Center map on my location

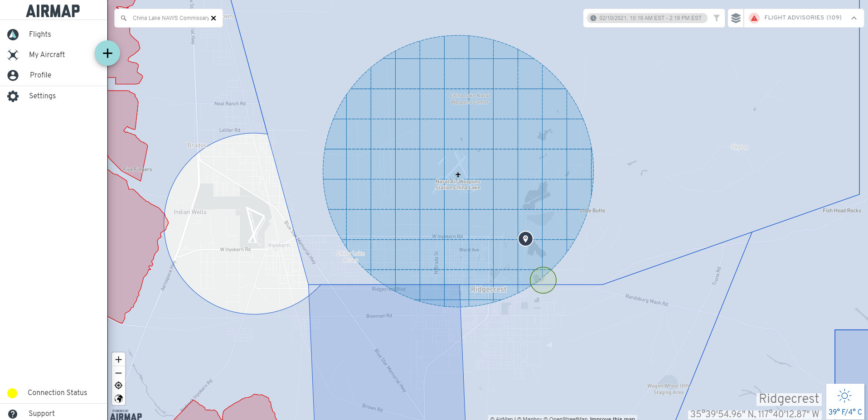(x=118, y=386)
